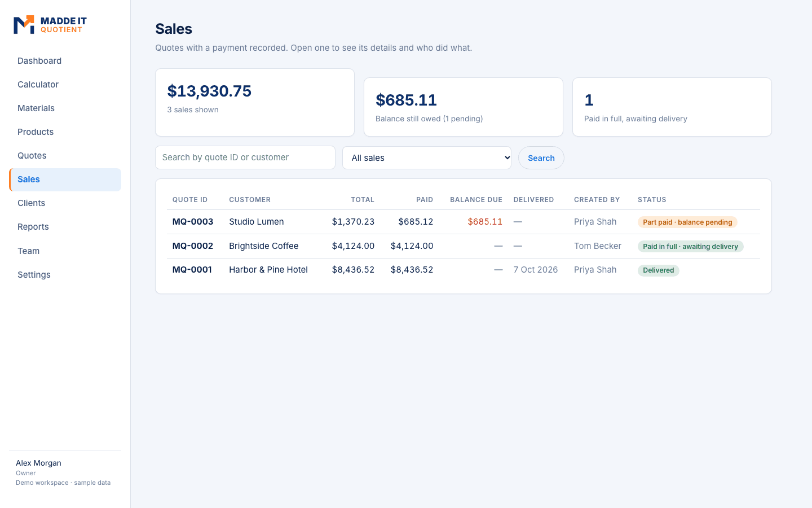Click the $1,370.23 total amount

tap(353, 222)
